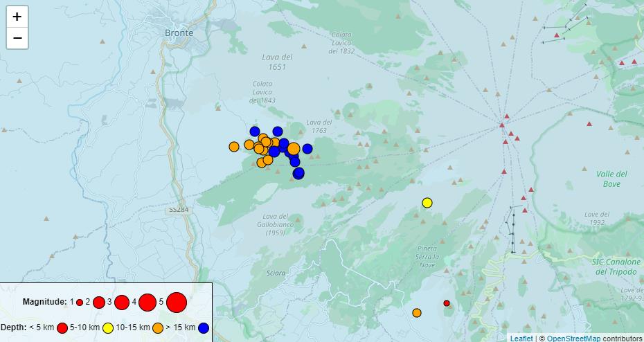Click the small red earthquake marker
The width and height of the screenshot is (644, 342).
pyautogui.click(x=447, y=303)
